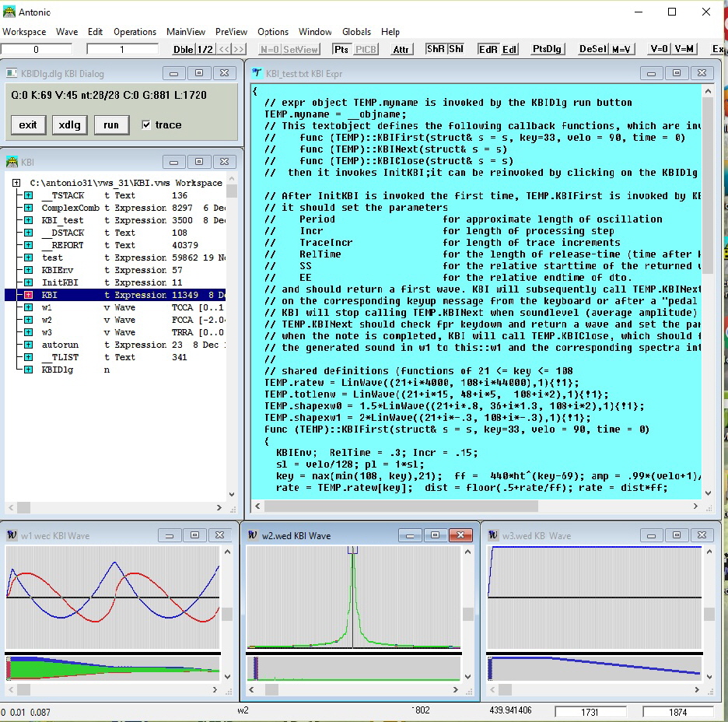Click the Pts toolbar button
The width and height of the screenshot is (728, 722).
click(341, 49)
